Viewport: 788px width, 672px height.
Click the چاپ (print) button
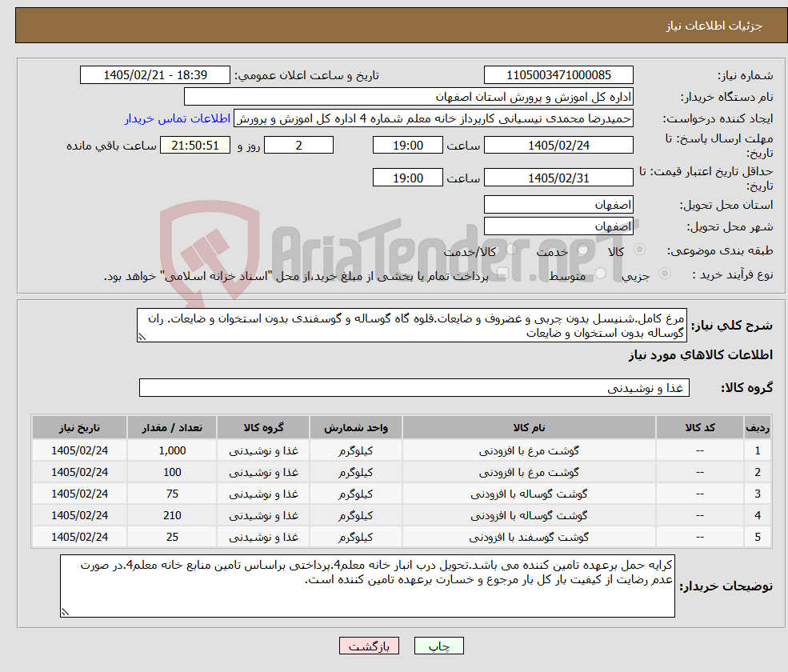click(x=438, y=646)
